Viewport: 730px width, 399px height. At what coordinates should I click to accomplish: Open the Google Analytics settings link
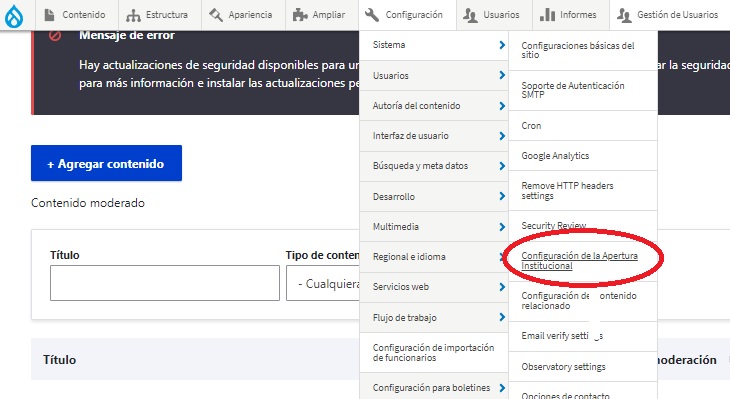point(555,156)
